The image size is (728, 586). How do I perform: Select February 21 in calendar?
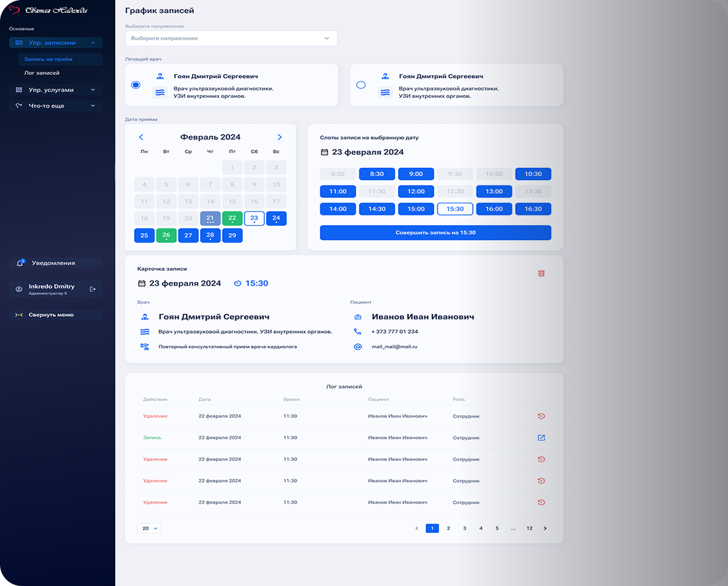click(x=210, y=218)
